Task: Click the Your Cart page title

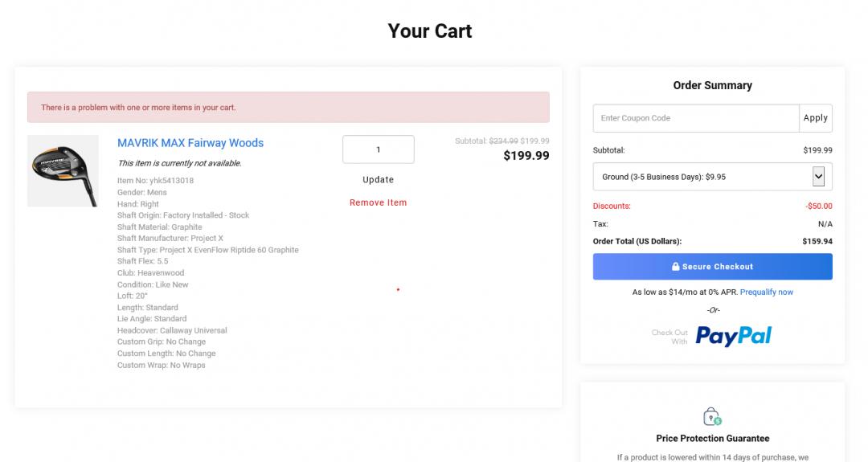Action: coord(430,31)
